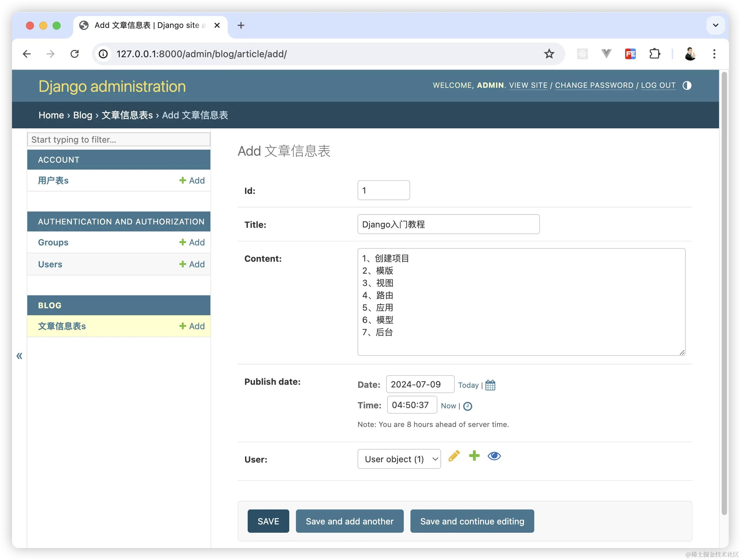This screenshot has height=560, width=741.
Task: Open Chrome three-dot menu
Action: (x=714, y=54)
